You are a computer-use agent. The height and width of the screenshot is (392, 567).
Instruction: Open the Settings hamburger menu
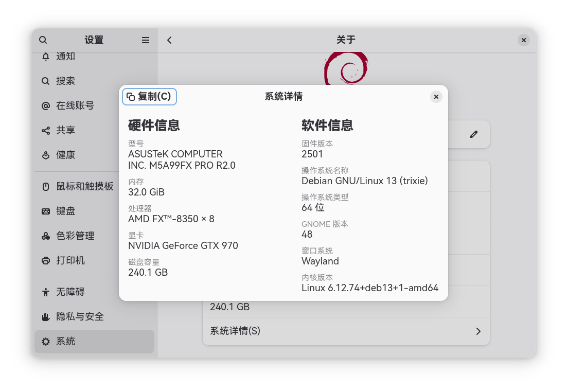[146, 40]
